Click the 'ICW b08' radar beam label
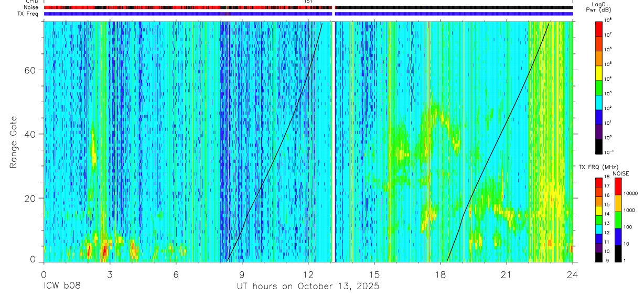 [62, 287]
